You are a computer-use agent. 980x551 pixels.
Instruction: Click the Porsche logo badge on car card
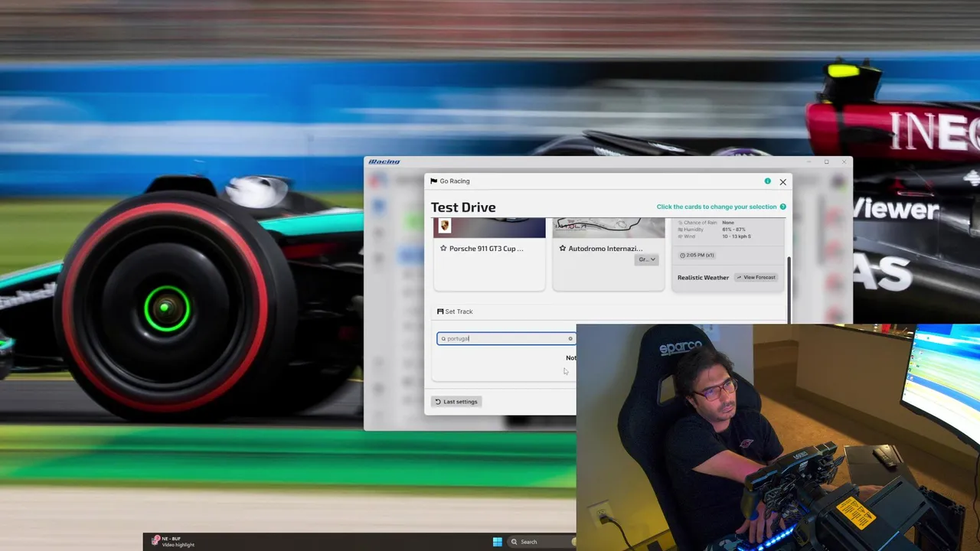(x=445, y=226)
